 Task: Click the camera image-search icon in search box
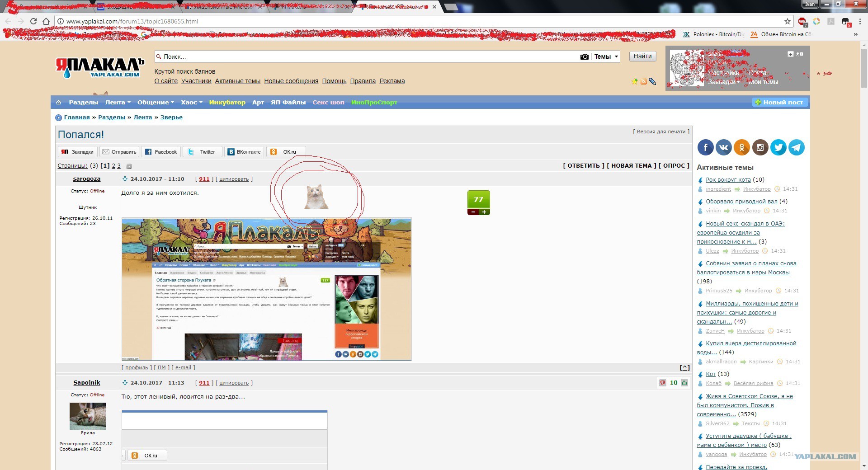[x=584, y=56]
